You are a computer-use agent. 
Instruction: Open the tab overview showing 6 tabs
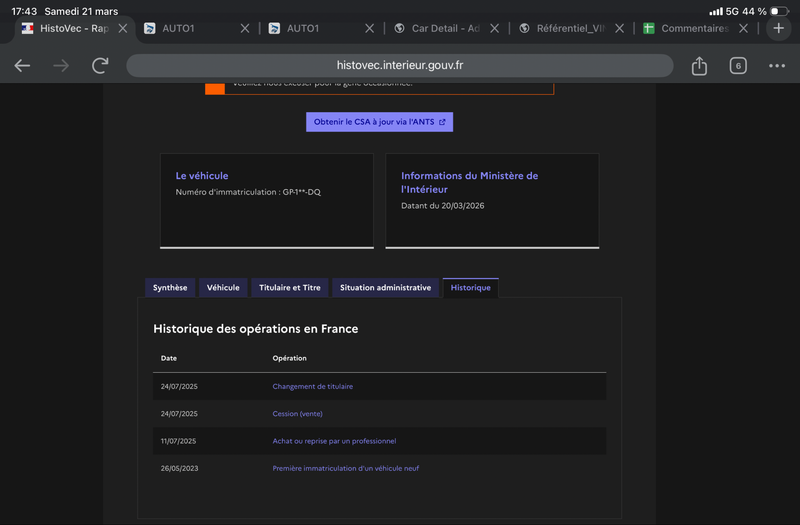pos(738,66)
